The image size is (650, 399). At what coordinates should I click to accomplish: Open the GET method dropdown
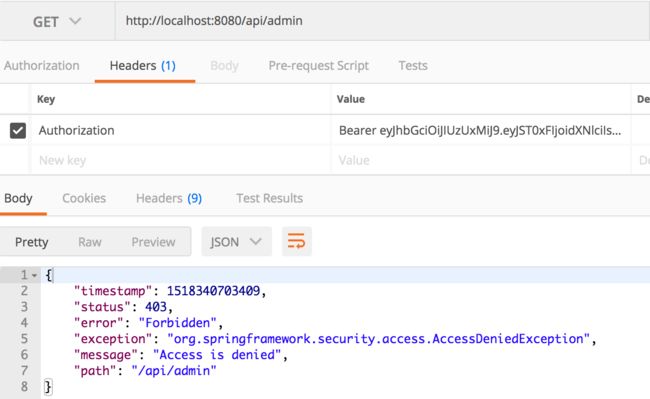(57, 21)
